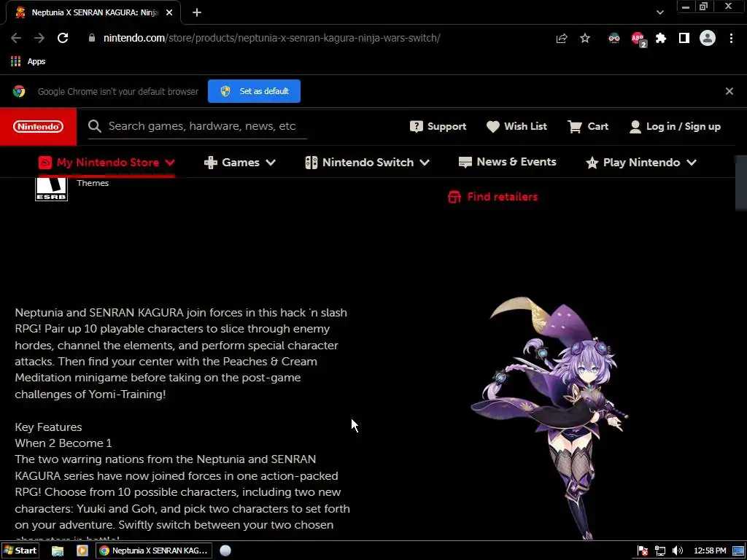
Task: Expand the Play Nintendo menu
Action: coord(641,163)
